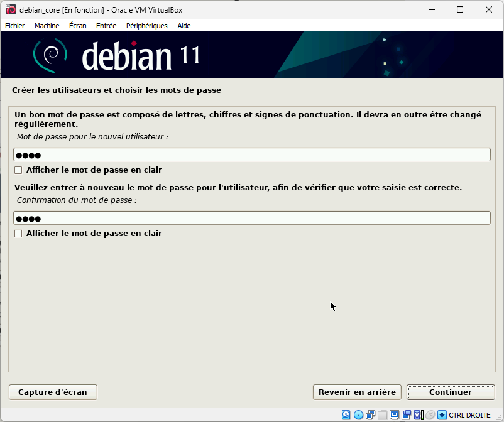Focus the new user password field
Screen dimensions: 504x422
pos(252,155)
